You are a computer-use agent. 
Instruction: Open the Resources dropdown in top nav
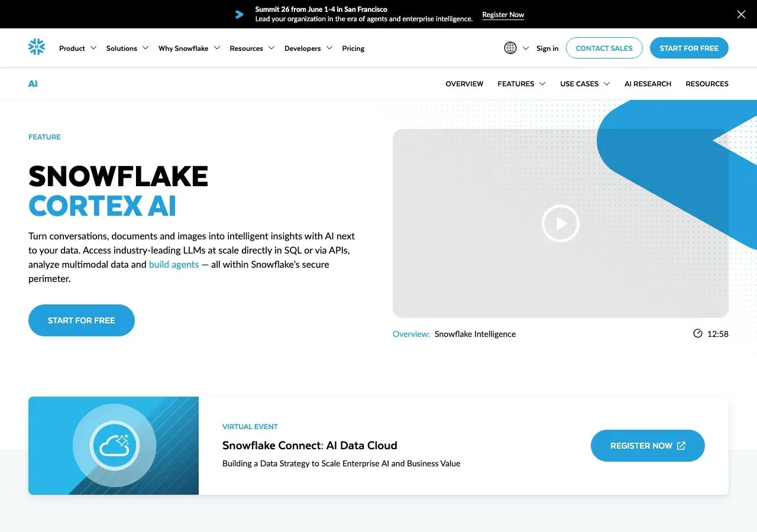pos(252,48)
